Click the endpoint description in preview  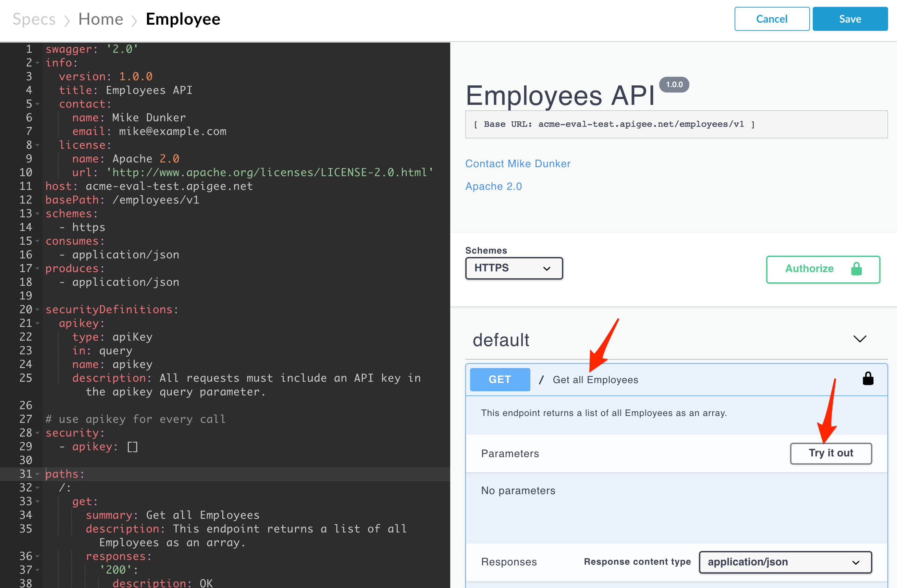point(603,413)
